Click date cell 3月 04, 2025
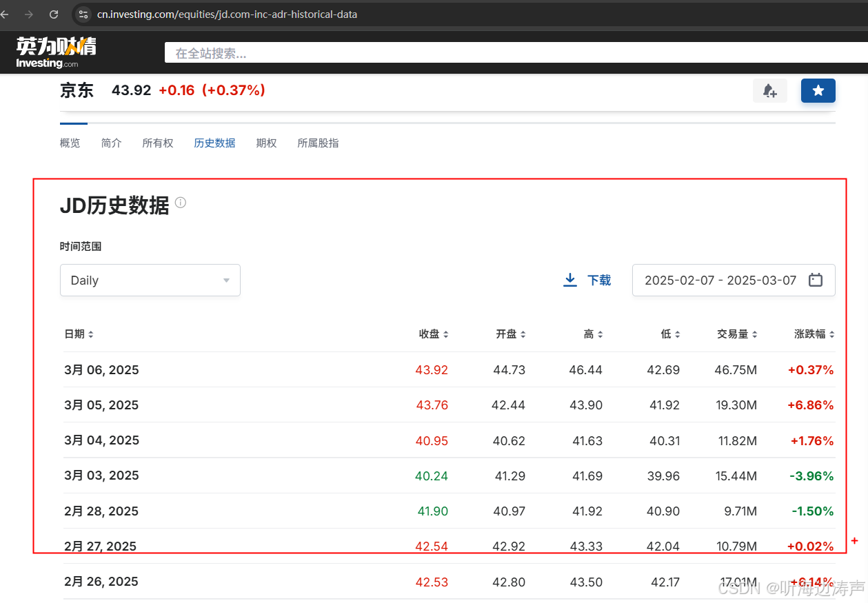The width and height of the screenshot is (868, 603). coord(101,440)
